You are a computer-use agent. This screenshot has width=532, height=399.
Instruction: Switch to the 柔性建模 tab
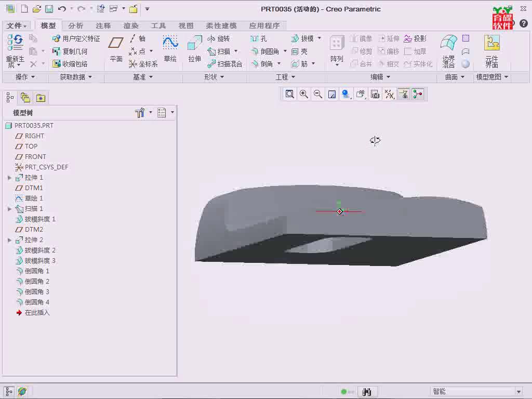[x=221, y=25]
